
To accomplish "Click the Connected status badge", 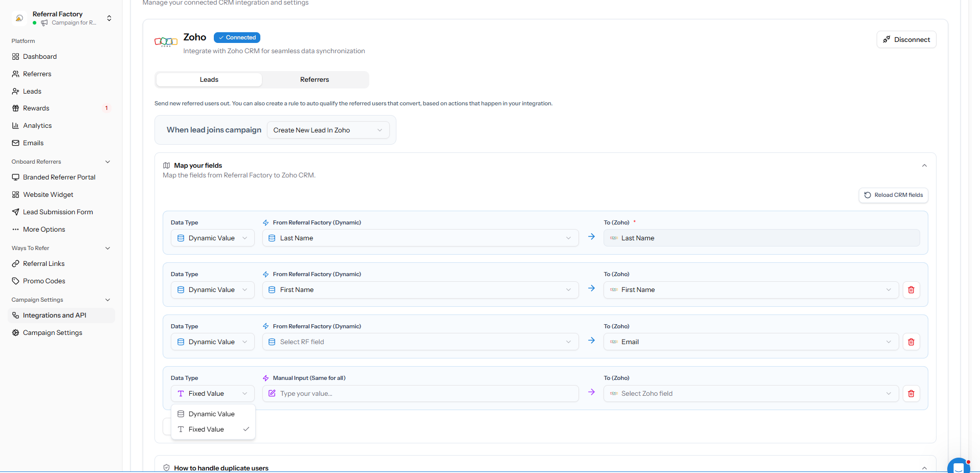I will 237,38.
